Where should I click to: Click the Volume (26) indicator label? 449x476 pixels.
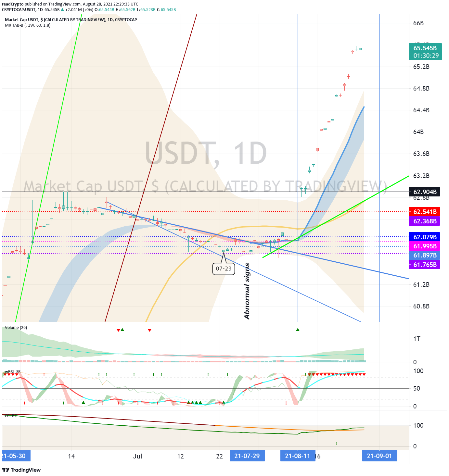pyautogui.click(x=16, y=327)
